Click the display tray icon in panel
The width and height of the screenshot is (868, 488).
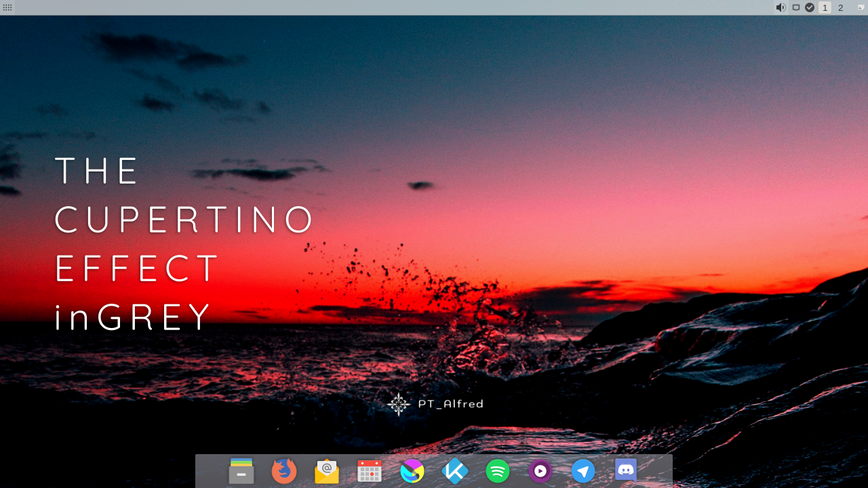pos(796,7)
